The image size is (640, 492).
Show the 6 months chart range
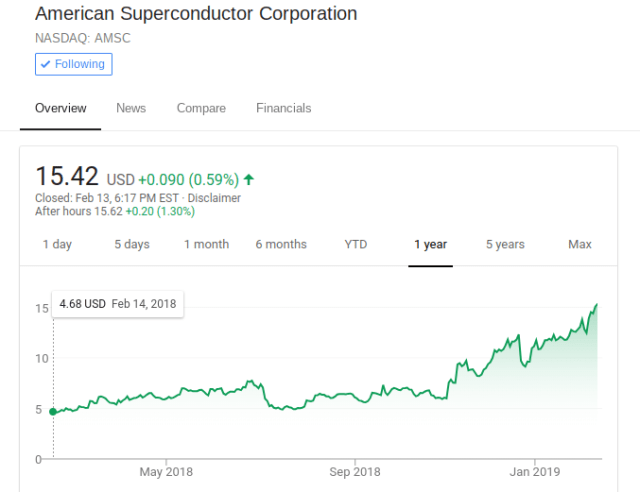coord(281,244)
